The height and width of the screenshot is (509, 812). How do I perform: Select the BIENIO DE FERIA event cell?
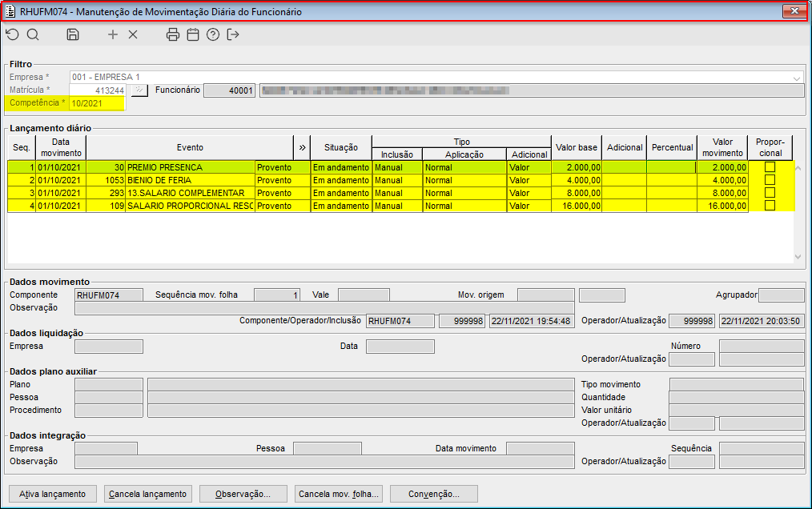(190, 180)
